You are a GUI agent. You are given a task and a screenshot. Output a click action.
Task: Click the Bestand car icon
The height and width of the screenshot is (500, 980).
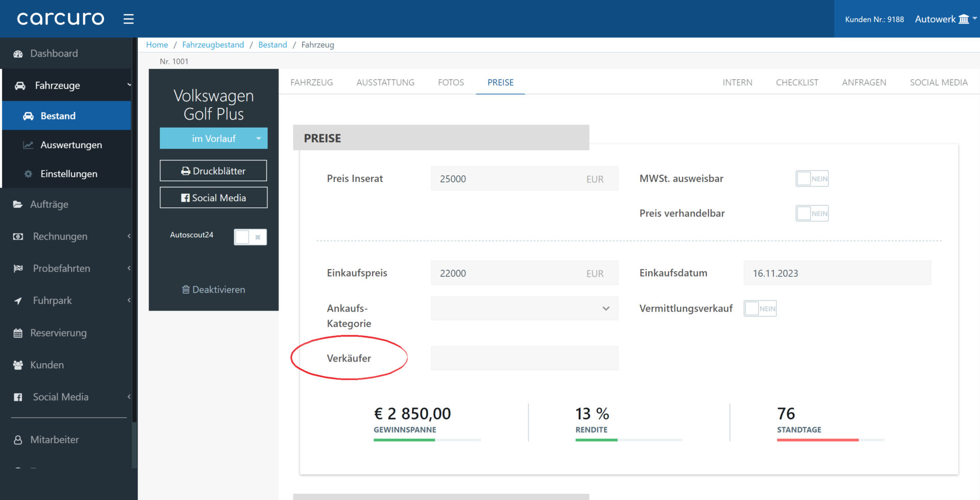point(28,116)
